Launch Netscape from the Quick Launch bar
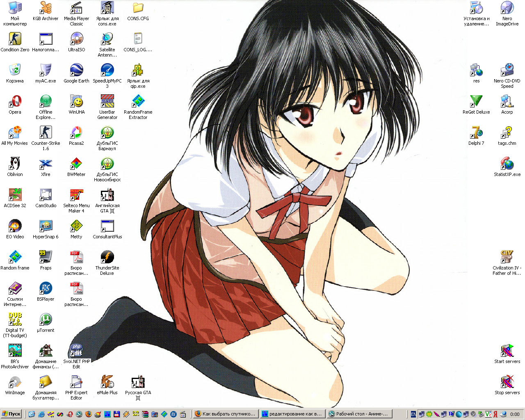 pos(79,414)
